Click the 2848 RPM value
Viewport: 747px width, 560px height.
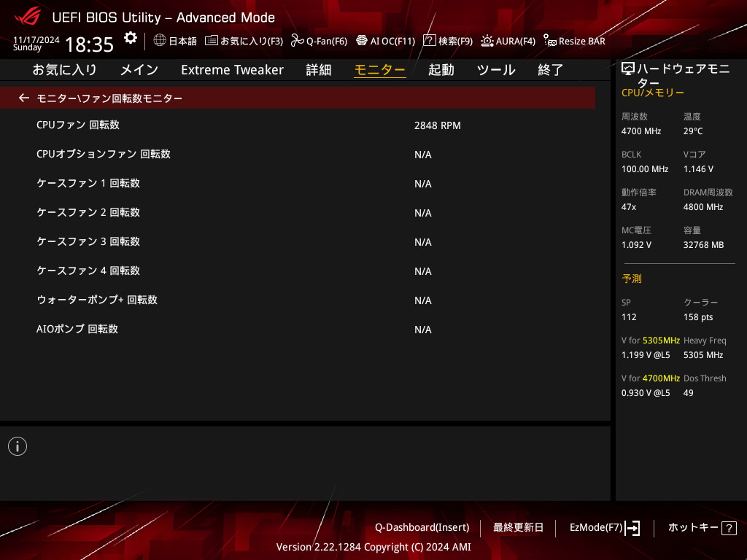point(438,125)
